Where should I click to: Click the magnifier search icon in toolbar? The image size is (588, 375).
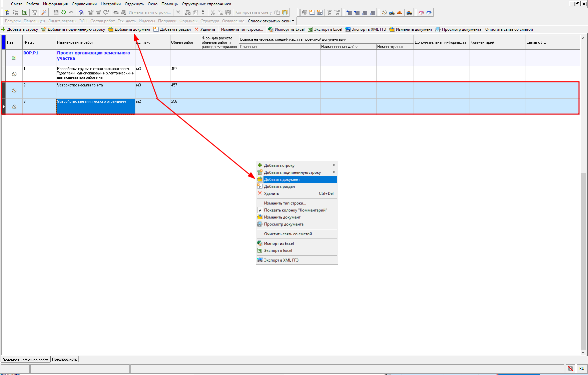pyautogui.click(x=44, y=12)
